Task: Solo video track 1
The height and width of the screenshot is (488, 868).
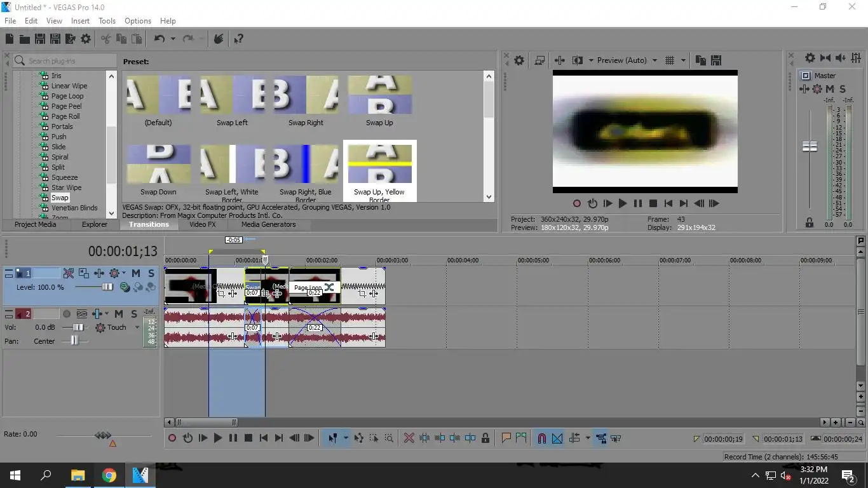Action: (151, 273)
